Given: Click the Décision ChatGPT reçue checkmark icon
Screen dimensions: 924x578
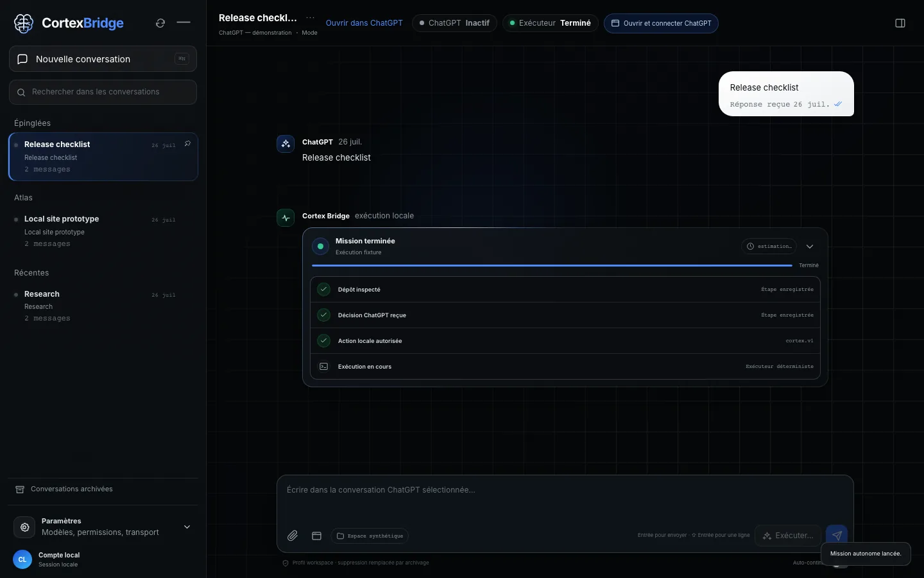Looking at the screenshot, I should tap(324, 315).
